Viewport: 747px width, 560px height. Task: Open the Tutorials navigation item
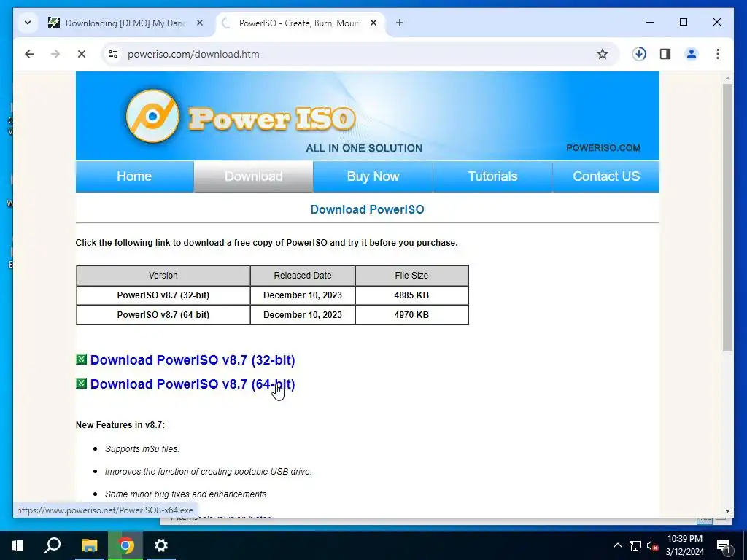coord(492,176)
